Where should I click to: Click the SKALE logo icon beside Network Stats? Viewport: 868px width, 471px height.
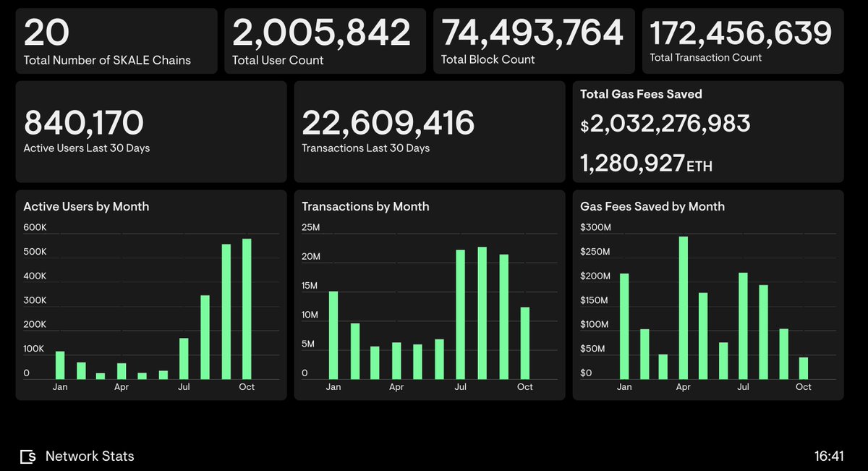(x=28, y=457)
